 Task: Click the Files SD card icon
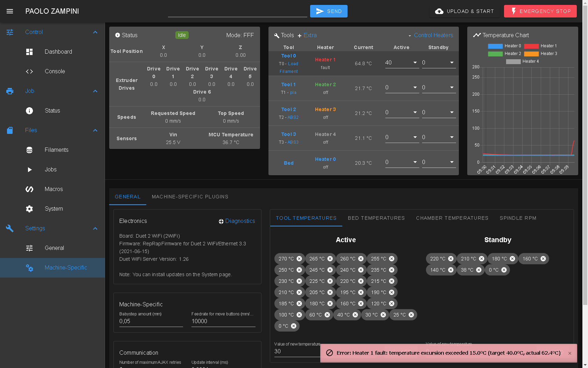coord(10,130)
